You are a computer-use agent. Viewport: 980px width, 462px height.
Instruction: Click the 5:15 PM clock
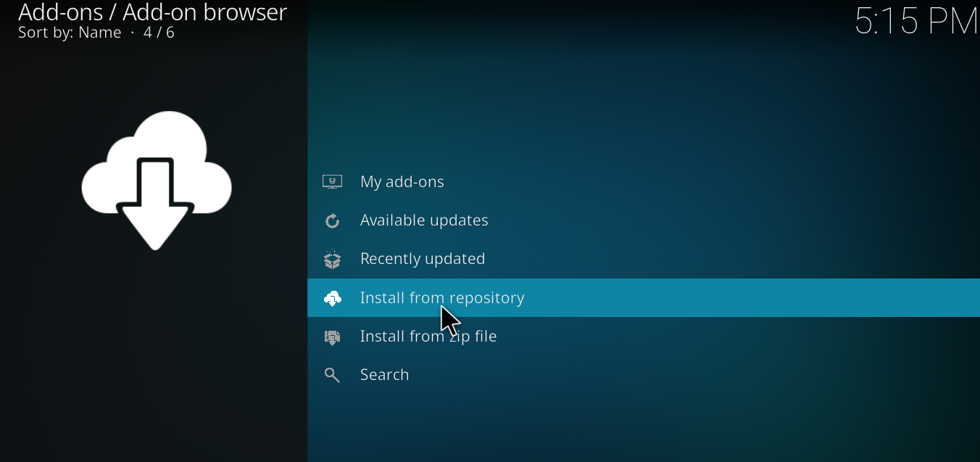point(916,20)
